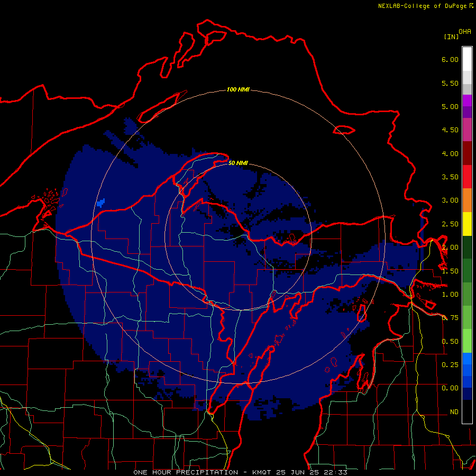476x476 pixels.
Task: Click the ONE HOUR PRECIPITATION caption
Action: point(186,472)
